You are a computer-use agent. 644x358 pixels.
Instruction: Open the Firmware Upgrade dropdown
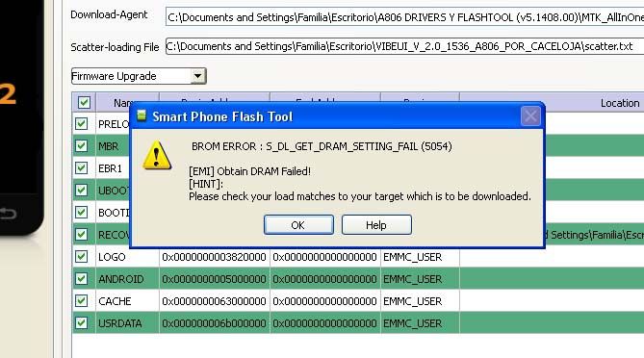point(197,76)
